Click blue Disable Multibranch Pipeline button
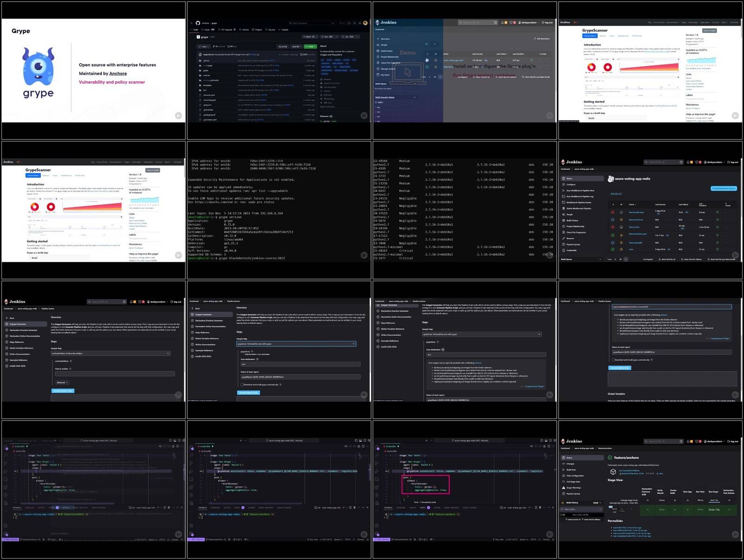Viewport: 744px width, 560px height. click(724, 188)
